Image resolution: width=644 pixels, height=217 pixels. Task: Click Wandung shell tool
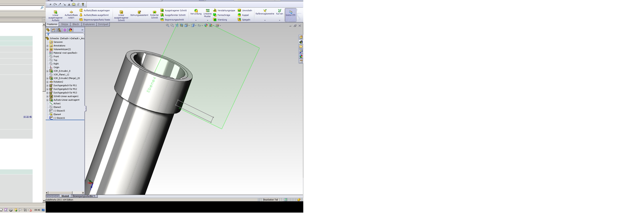220,20
